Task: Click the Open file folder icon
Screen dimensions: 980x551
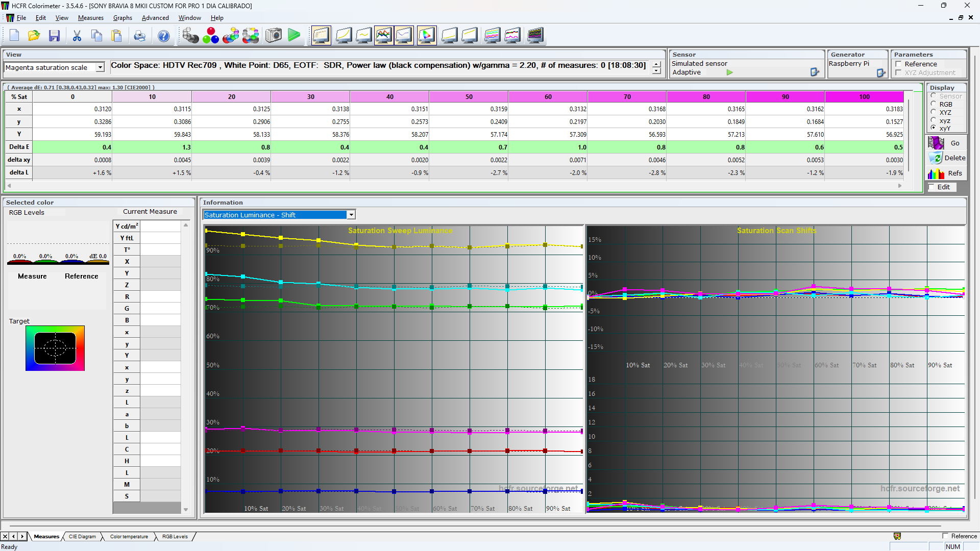Action: (x=34, y=36)
